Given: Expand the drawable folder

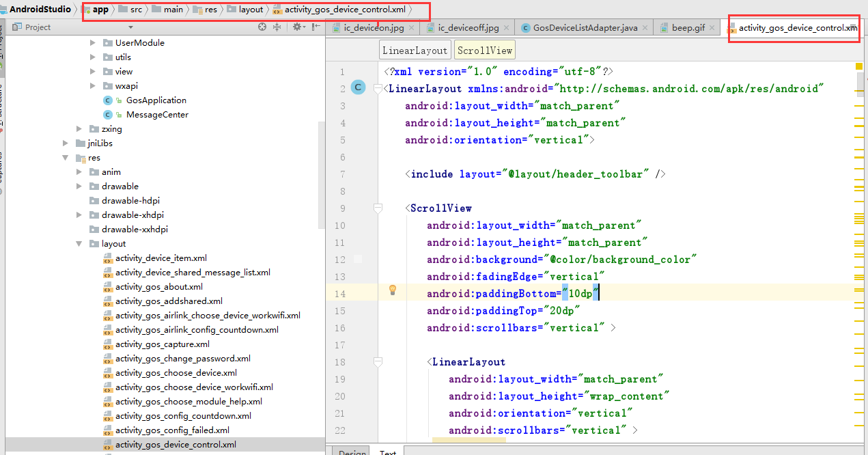Looking at the screenshot, I should [79, 187].
